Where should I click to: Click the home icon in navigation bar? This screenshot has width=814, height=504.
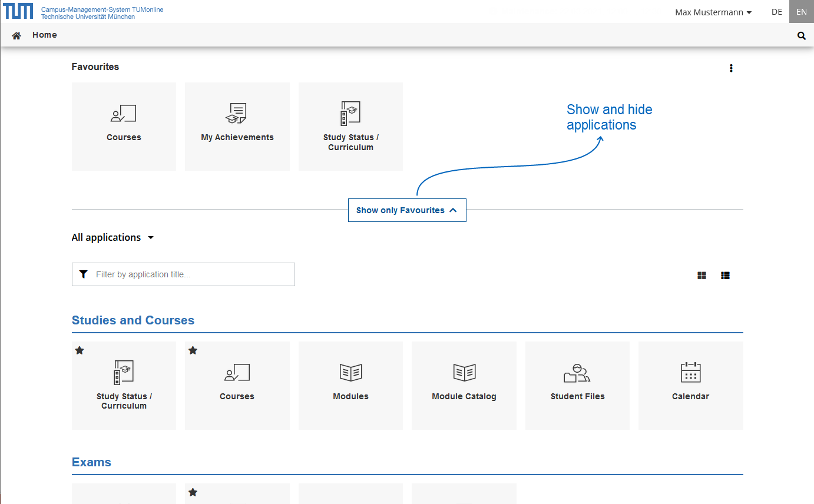[16, 35]
